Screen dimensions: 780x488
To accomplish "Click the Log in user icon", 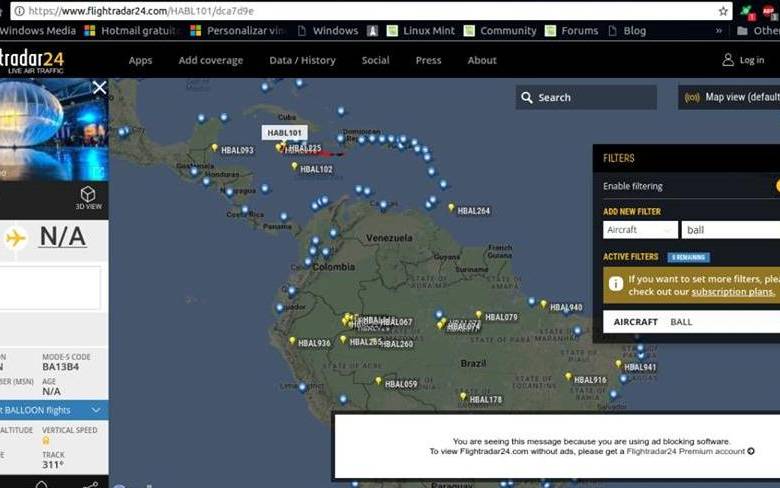I will coord(728,60).
